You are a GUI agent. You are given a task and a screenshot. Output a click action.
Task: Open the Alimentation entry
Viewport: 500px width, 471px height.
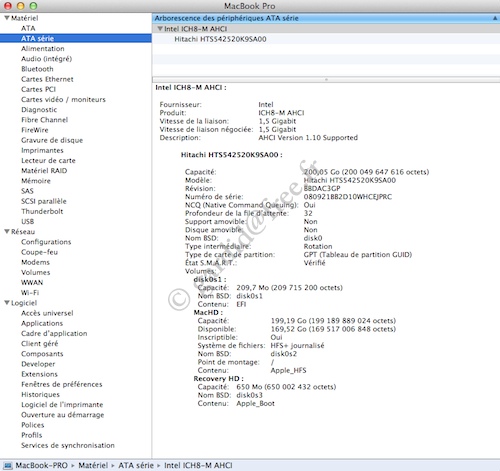click(43, 49)
